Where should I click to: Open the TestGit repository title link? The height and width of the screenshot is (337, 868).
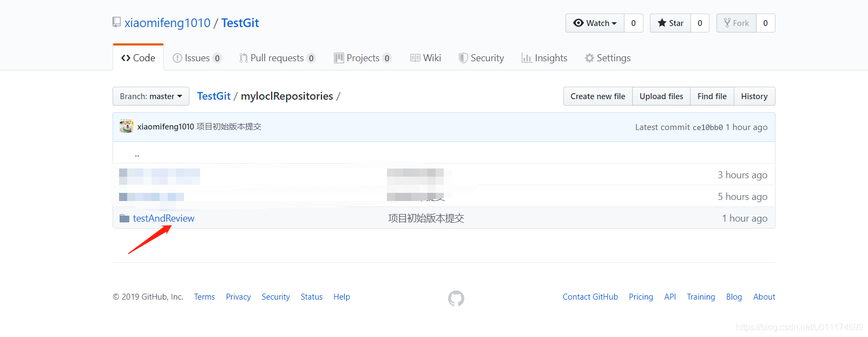point(240,23)
